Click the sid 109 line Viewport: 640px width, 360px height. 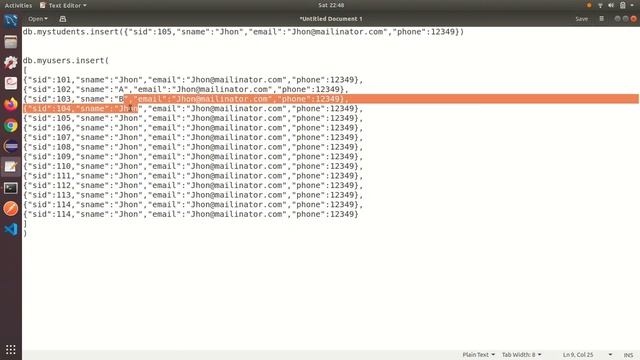click(x=193, y=156)
